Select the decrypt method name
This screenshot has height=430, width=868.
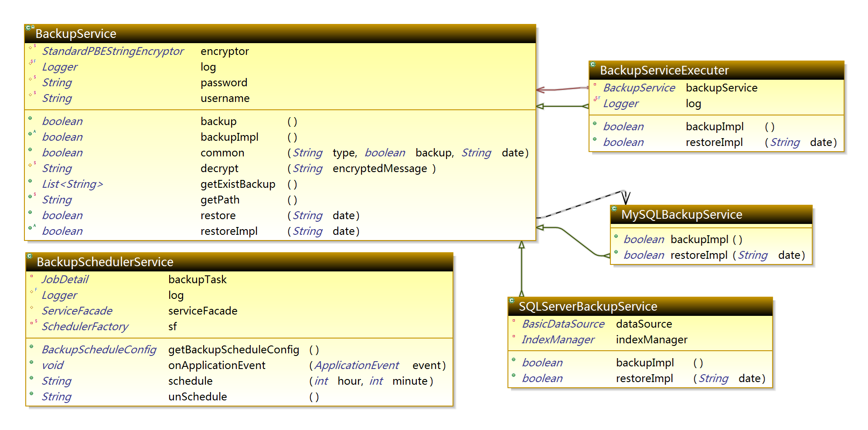tap(219, 169)
